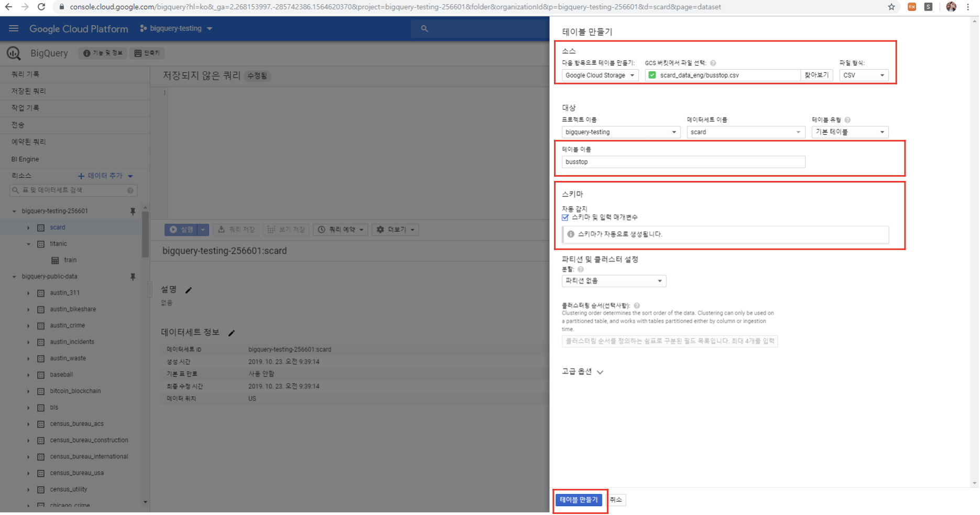The image size is (980, 515).
Task: Click the help icon in the resource search box
Action: (x=130, y=190)
